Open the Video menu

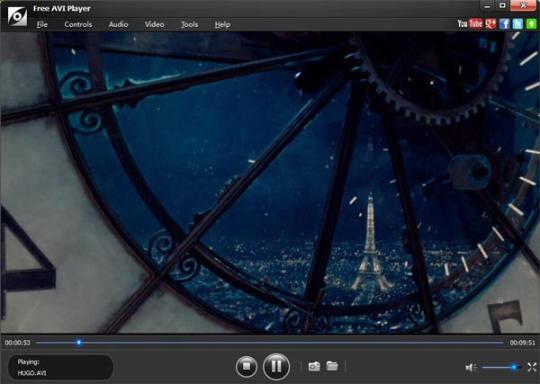click(154, 24)
